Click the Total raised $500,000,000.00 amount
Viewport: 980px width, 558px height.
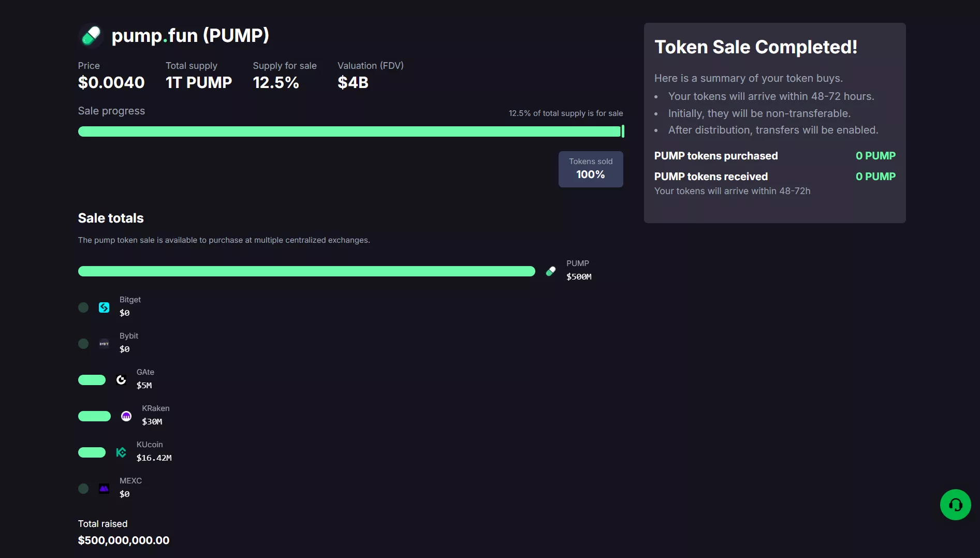pyautogui.click(x=124, y=540)
